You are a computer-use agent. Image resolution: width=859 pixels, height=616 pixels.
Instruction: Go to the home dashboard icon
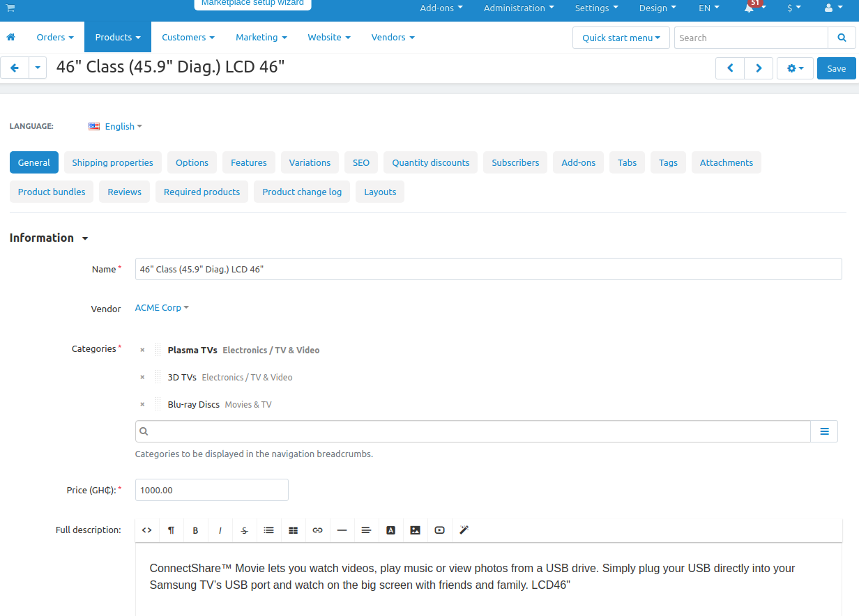tap(10, 37)
